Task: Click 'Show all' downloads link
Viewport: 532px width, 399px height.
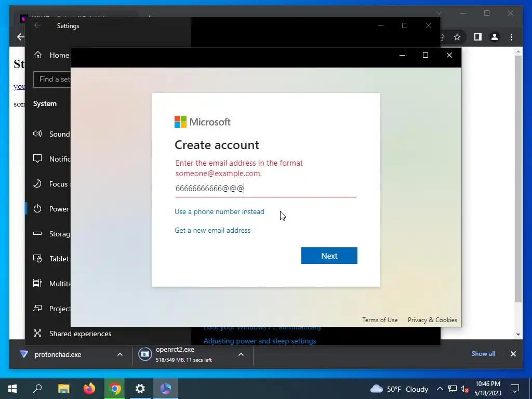Action: tap(483, 353)
